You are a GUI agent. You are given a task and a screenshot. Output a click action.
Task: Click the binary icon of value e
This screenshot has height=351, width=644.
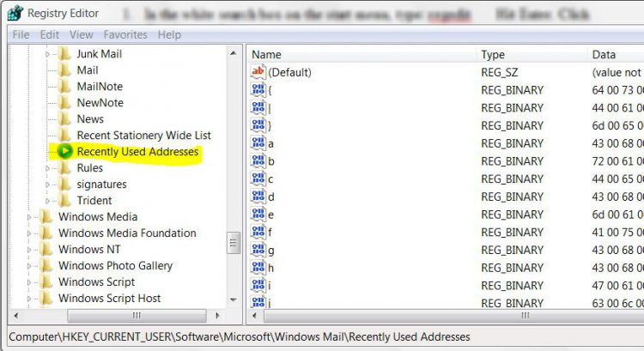point(258,215)
